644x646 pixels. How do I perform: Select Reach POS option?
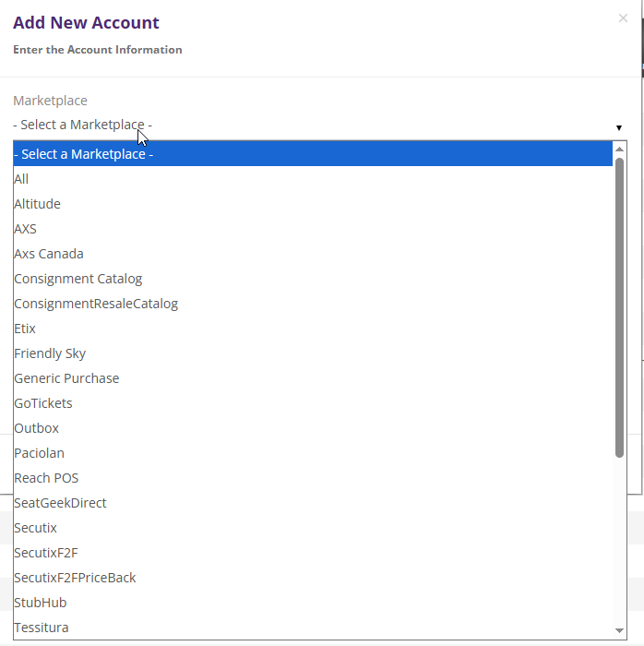click(x=46, y=478)
